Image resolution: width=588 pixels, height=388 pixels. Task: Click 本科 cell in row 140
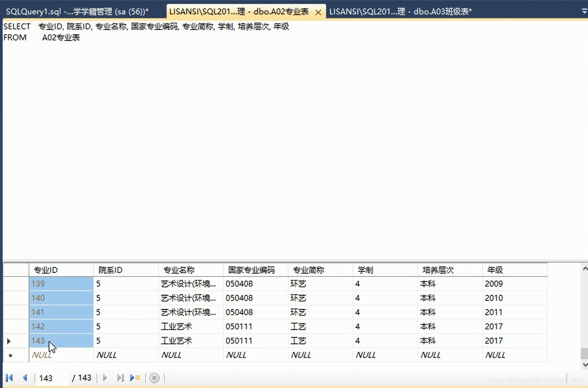click(x=450, y=298)
